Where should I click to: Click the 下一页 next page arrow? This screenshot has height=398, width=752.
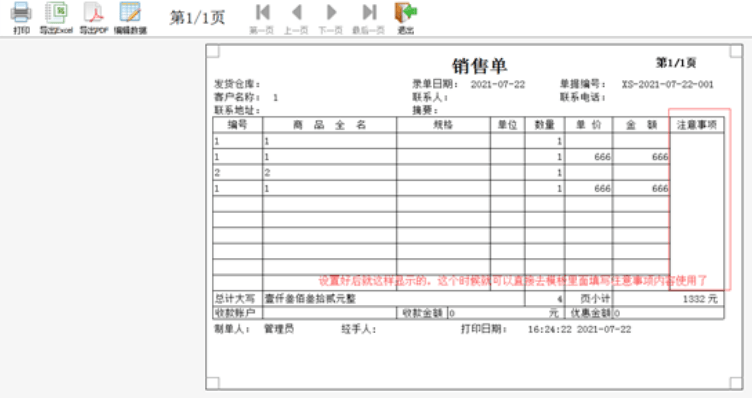(x=331, y=12)
